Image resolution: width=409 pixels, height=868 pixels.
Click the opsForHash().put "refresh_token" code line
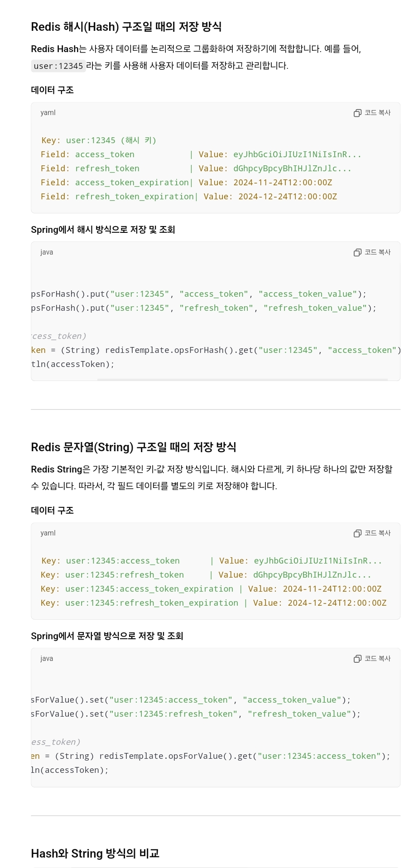pos(204,308)
